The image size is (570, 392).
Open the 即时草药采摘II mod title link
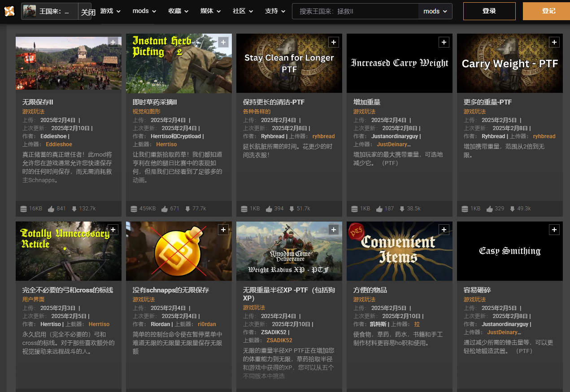tap(155, 102)
